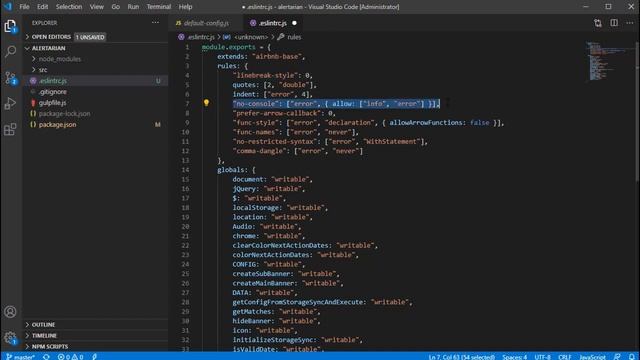Open the Accounts icon in activity bar
Viewport: 640px width, 360px height.
click(x=10, y=312)
